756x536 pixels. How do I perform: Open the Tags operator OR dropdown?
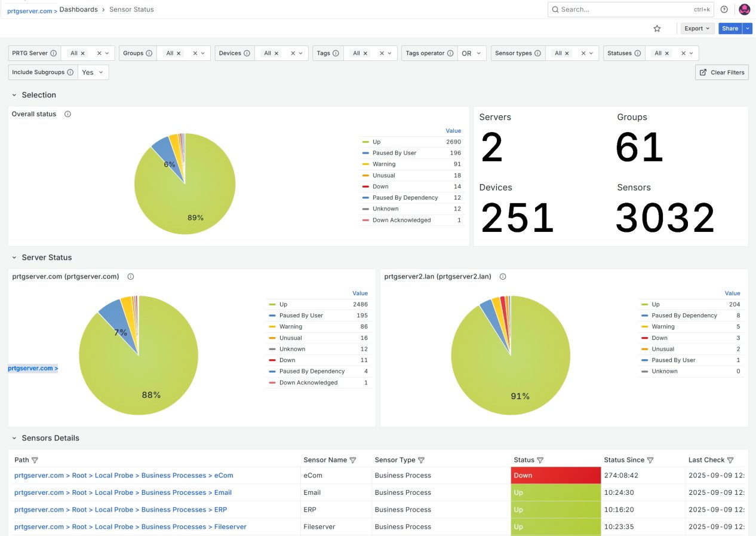472,53
